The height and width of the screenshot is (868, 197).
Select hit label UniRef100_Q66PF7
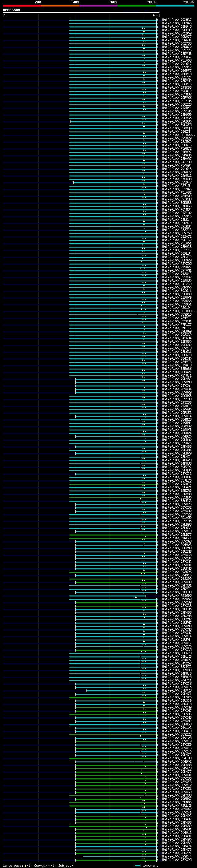pyautogui.click(x=177, y=71)
